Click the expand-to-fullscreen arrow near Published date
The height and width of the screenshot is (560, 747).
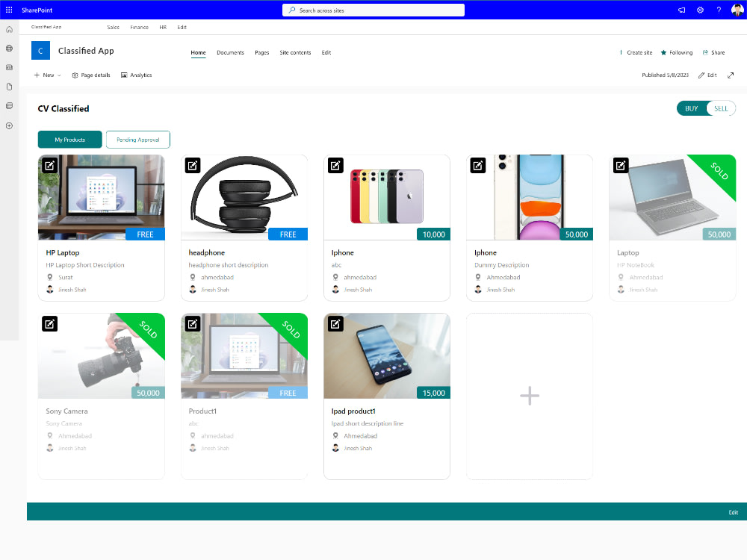[731, 75]
